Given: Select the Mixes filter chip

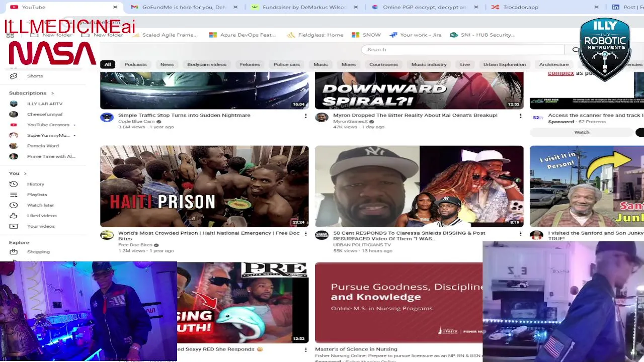Looking at the screenshot, I should coord(349,64).
